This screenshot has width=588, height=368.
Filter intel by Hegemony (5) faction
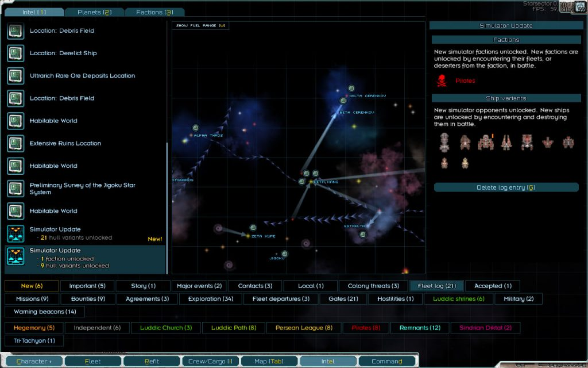point(33,328)
